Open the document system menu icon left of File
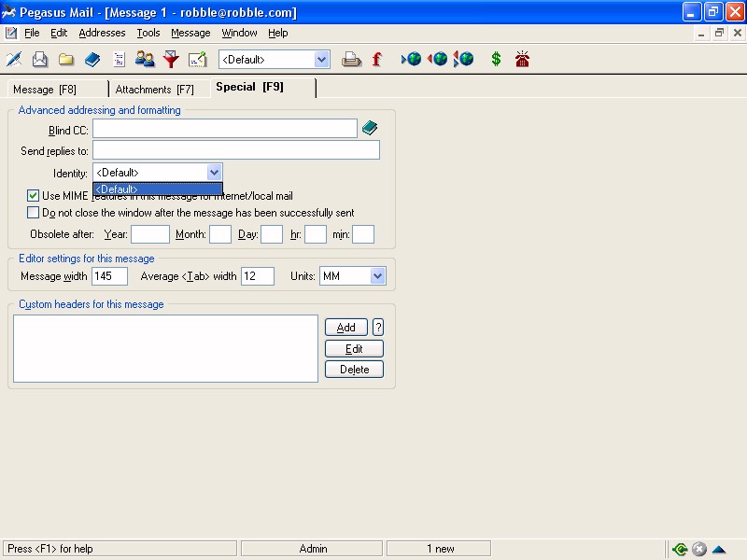Image resolution: width=747 pixels, height=560 pixels. tap(11, 33)
